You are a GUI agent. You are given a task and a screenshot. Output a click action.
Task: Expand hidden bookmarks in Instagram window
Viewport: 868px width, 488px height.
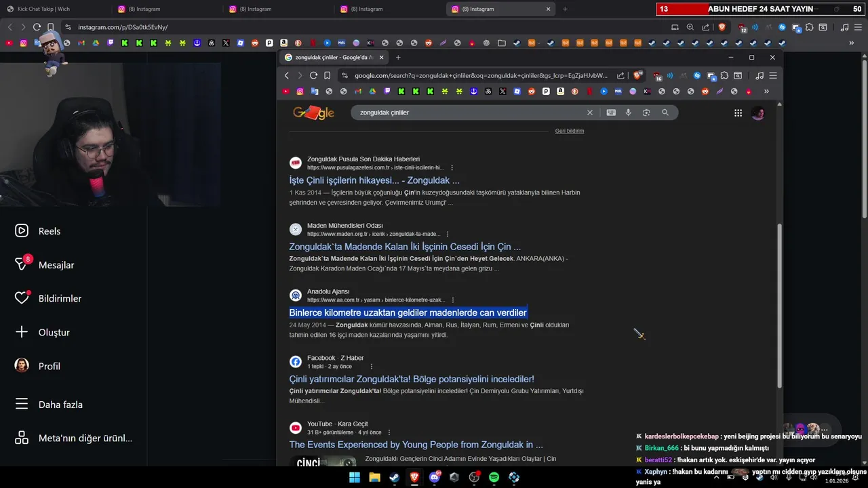click(852, 43)
